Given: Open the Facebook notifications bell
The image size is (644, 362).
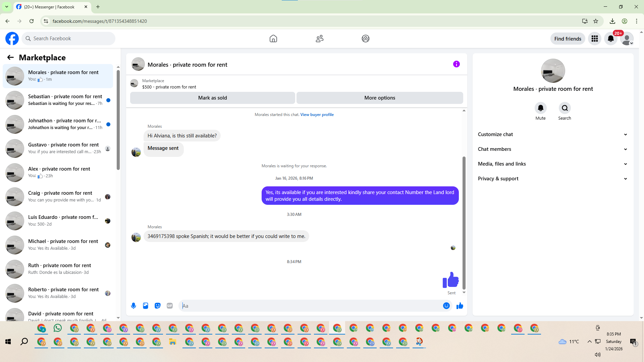Looking at the screenshot, I should (x=610, y=39).
